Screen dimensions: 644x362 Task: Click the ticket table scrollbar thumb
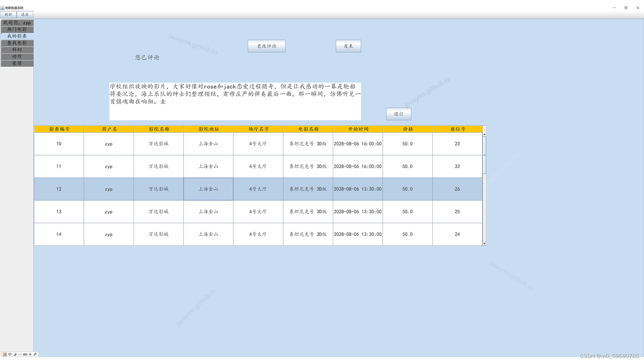click(484, 155)
